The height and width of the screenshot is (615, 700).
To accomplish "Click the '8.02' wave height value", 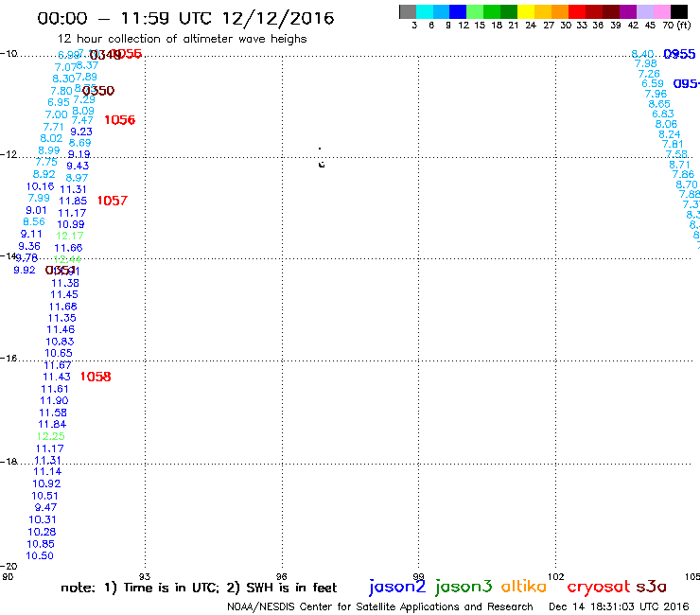I will coord(51,138).
